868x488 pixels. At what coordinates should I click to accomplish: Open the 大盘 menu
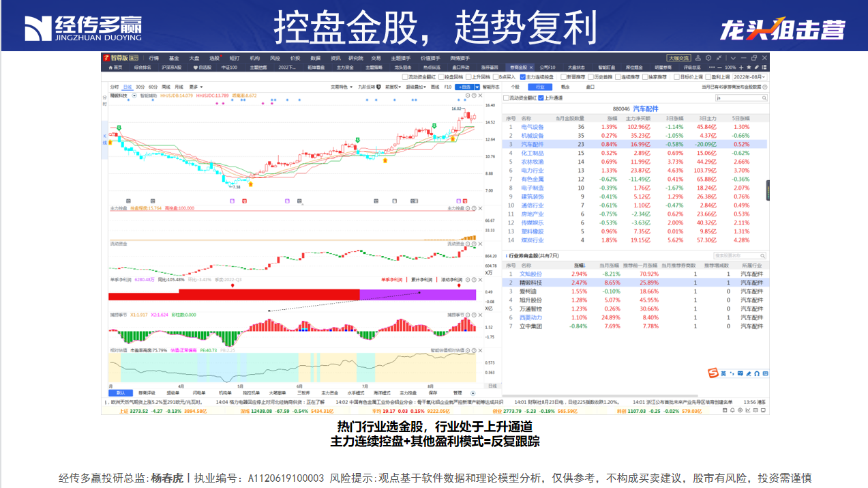pos(194,58)
